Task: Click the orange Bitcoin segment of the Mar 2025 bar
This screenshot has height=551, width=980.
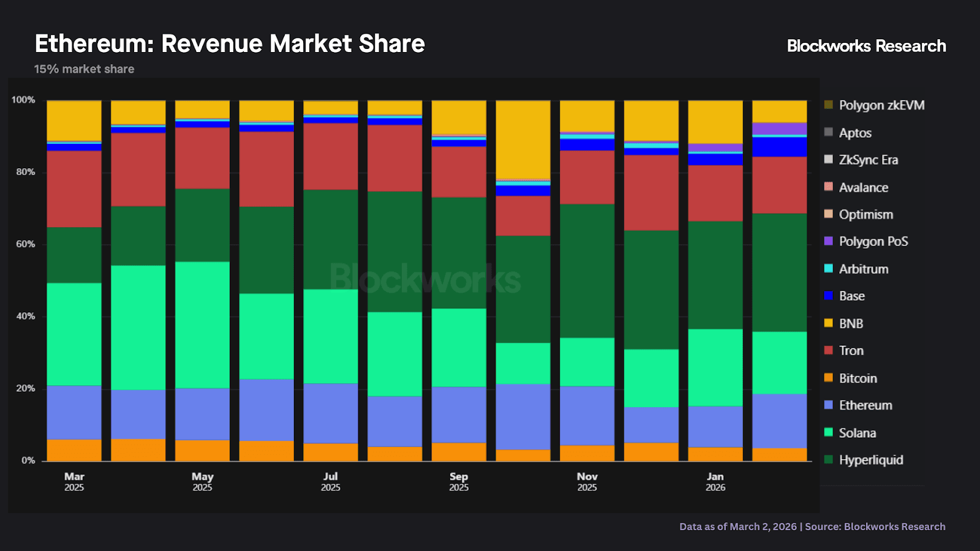Action: click(74, 450)
